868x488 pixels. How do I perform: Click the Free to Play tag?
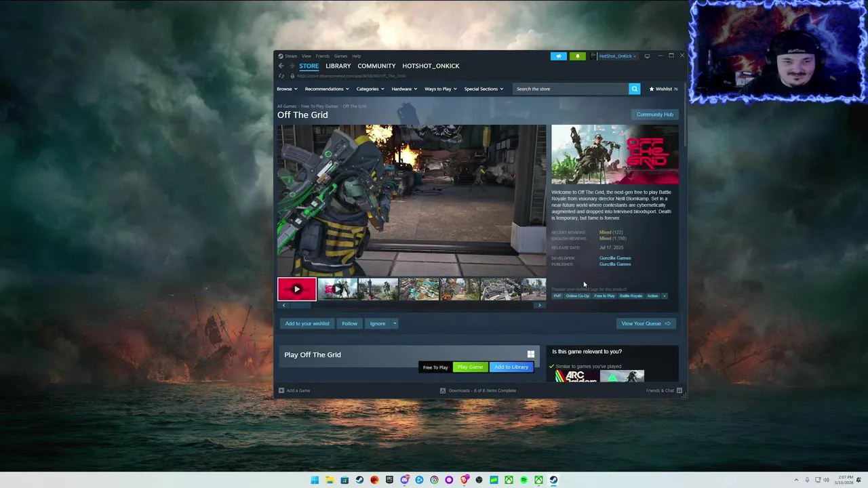604,296
